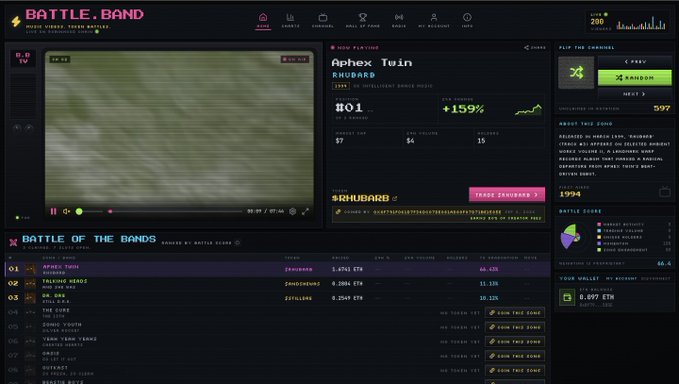
Task: Click the Trade $RHUBARB button
Action: pyautogui.click(x=507, y=195)
